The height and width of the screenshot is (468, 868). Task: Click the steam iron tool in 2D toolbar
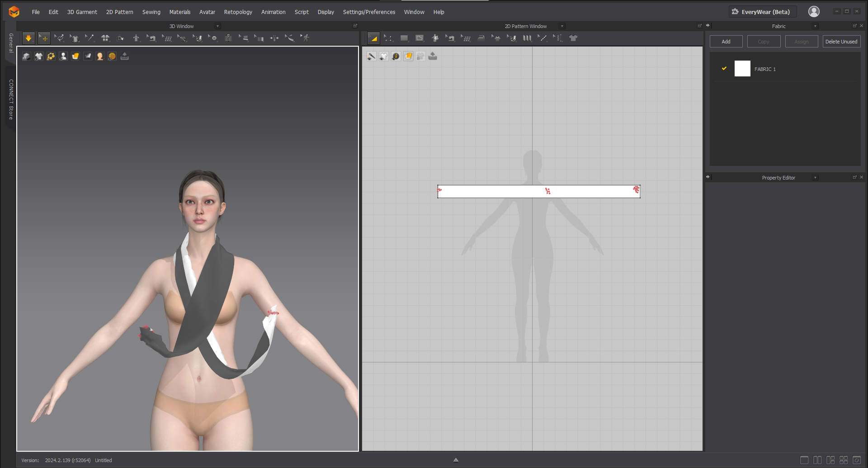coord(481,38)
